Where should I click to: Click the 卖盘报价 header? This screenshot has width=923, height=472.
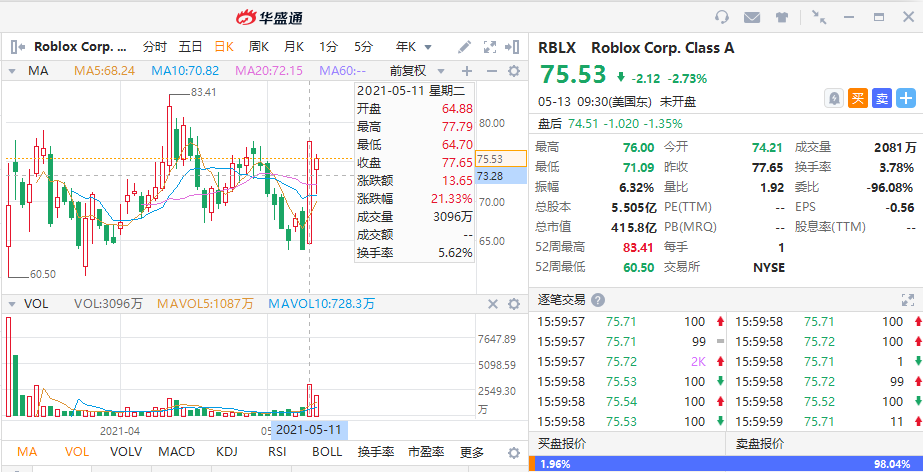(760, 444)
